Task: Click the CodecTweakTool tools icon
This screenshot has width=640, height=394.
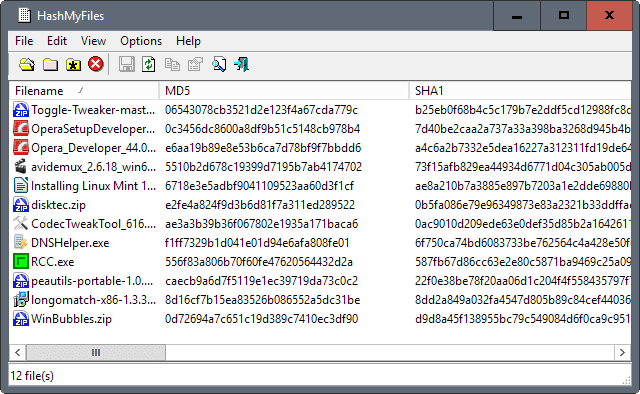Action: pos(20,224)
